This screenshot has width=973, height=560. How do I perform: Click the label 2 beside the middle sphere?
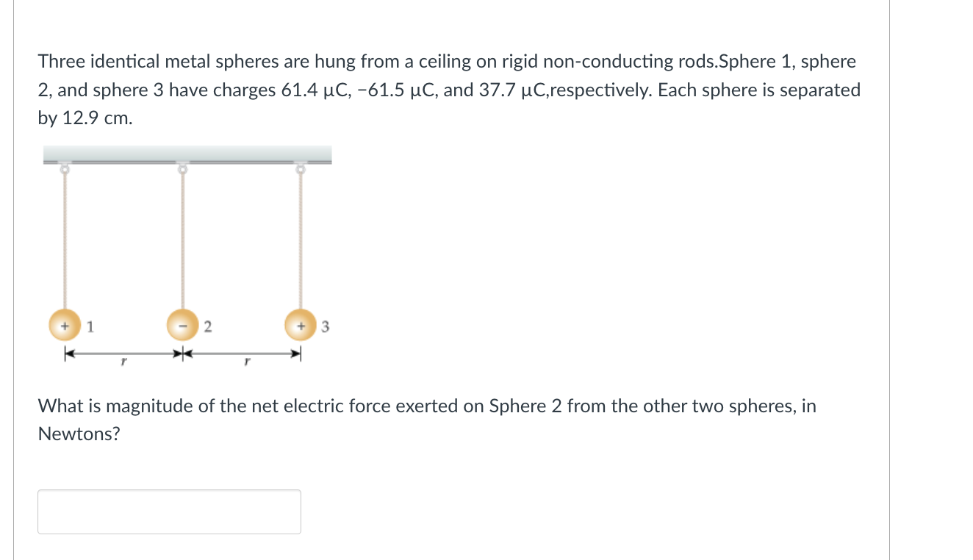207,326
